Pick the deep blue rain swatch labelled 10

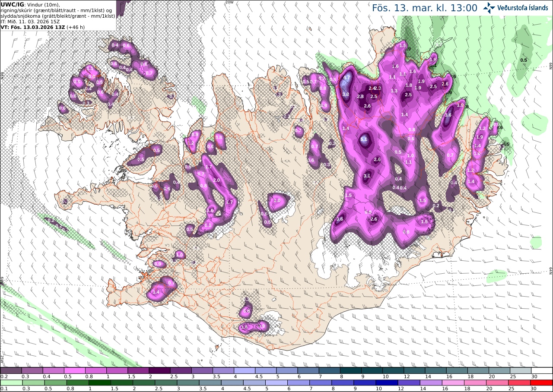click(387, 383)
